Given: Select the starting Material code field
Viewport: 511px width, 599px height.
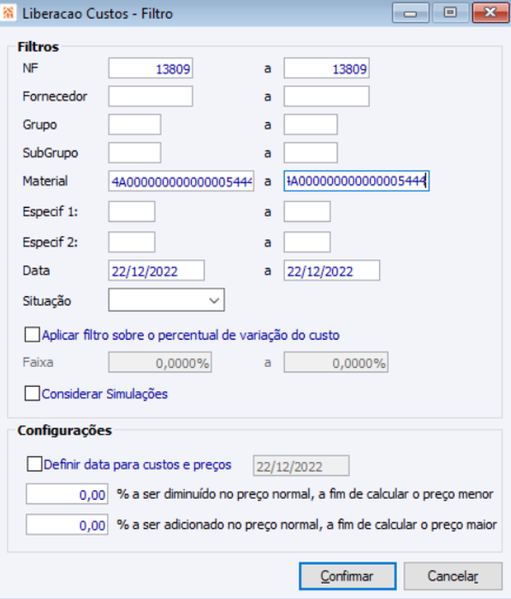Looking at the screenshot, I should 181,181.
